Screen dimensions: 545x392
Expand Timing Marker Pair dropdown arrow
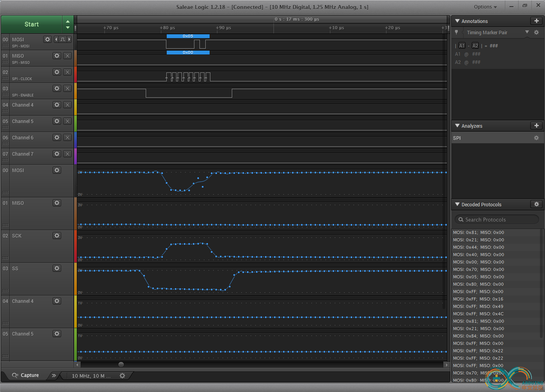(527, 32)
